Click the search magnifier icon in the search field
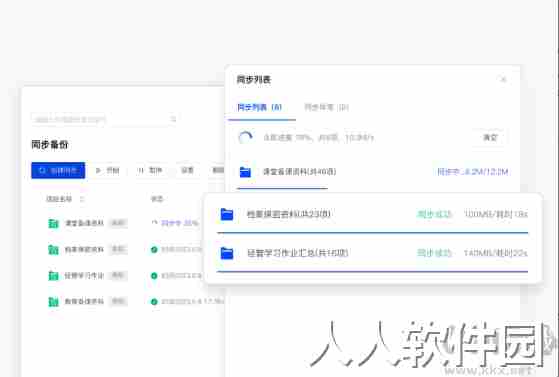 pos(173,119)
